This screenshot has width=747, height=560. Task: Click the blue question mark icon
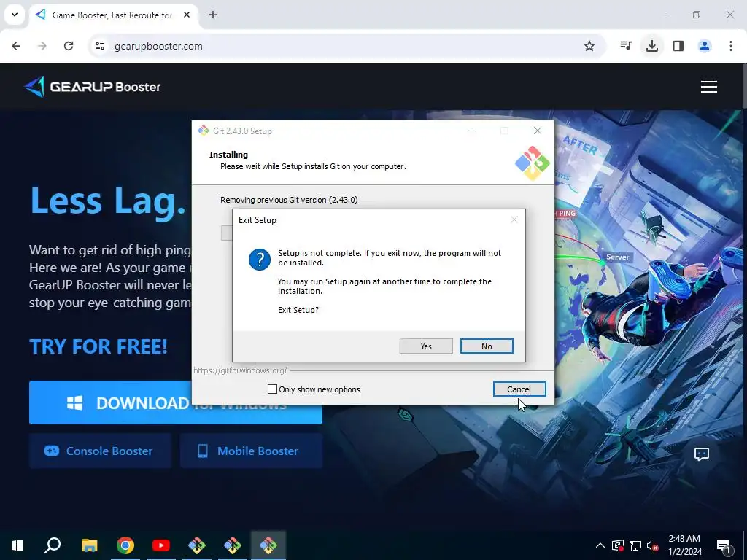260,260
